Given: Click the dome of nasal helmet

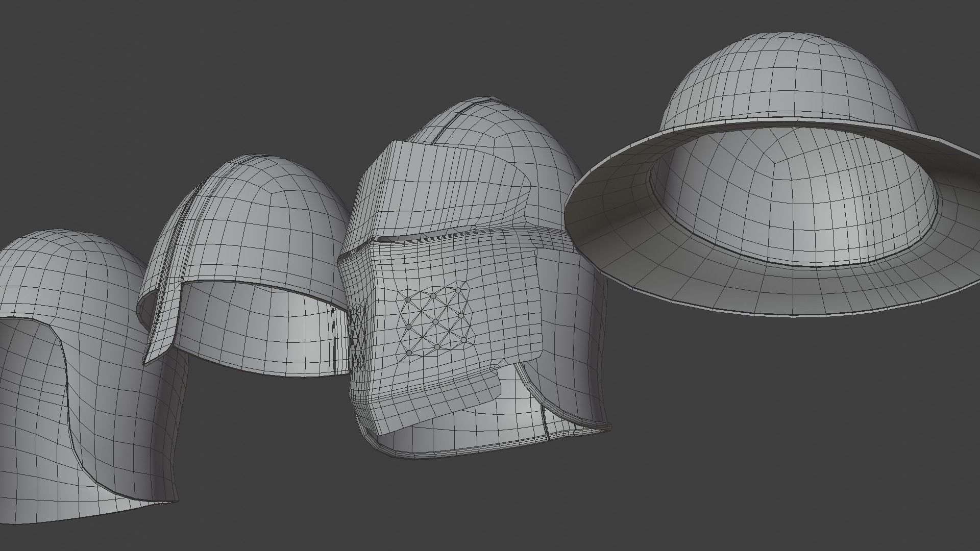Looking at the screenshot, I should pyautogui.click(x=265, y=219).
